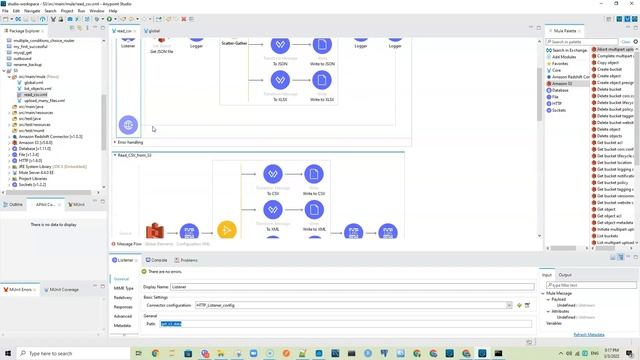Open Task View on the taskbar
This screenshot has height=360, width=640.
pyautogui.click(x=138, y=353)
